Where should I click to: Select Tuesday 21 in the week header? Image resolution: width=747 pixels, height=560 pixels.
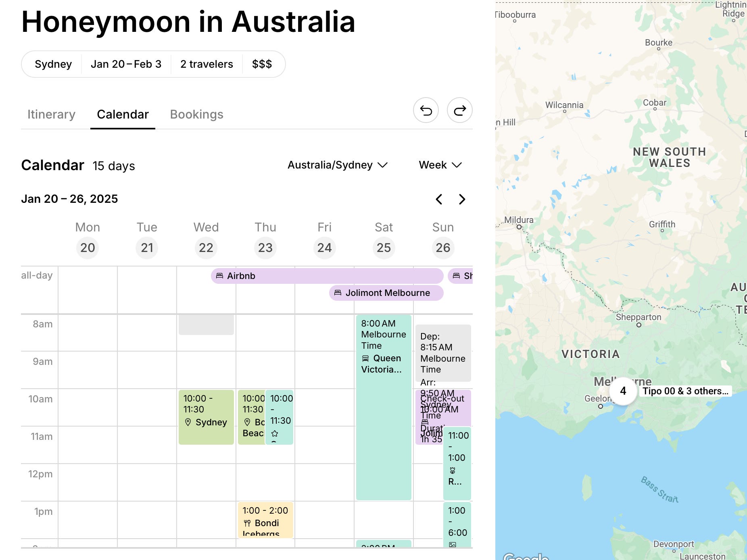tap(147, 248)
